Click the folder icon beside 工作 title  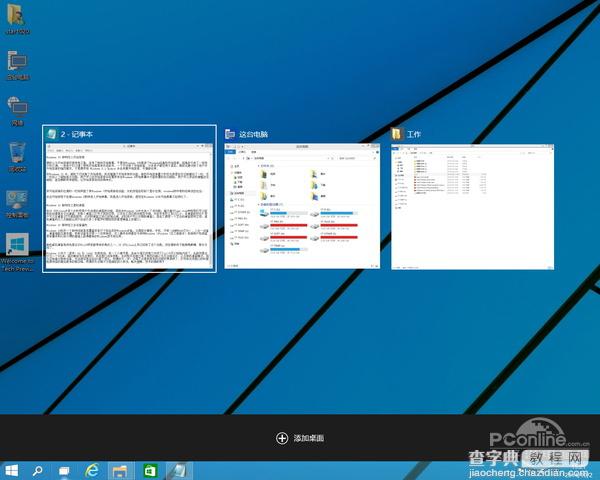[397, 134]
